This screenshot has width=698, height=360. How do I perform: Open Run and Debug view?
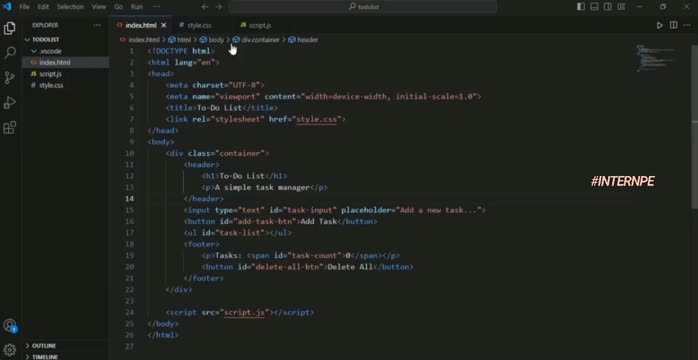[x=9, y=103]
